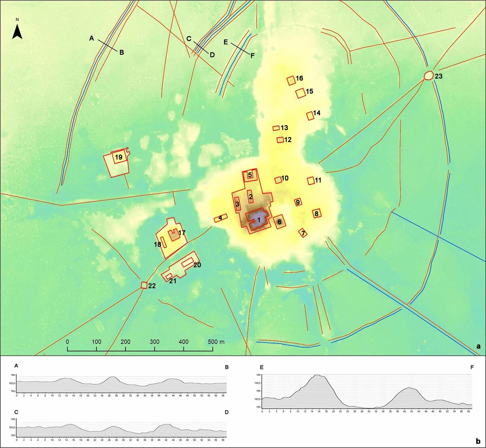Select the label 19 in the western enclosure
Screen dimensions: 486x448
click(x=118, y=157)
